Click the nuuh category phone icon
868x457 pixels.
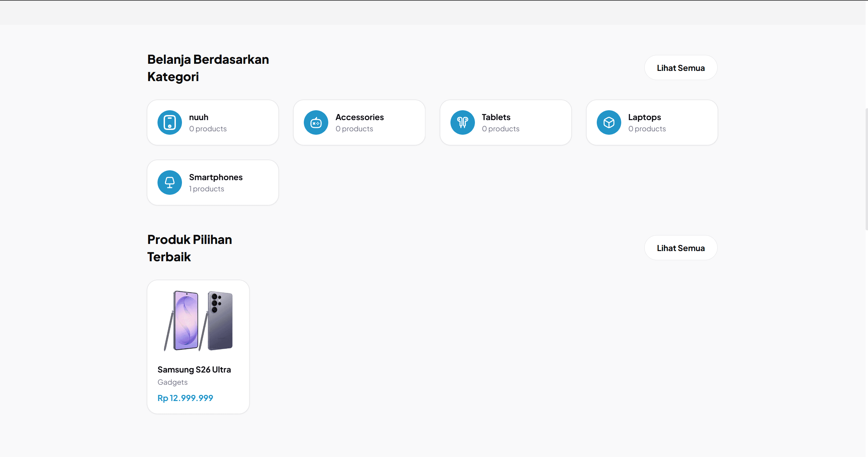pos(169,122)
